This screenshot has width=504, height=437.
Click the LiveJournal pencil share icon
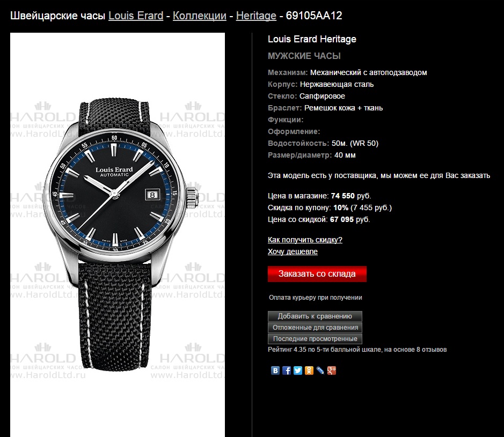[320, 371]
